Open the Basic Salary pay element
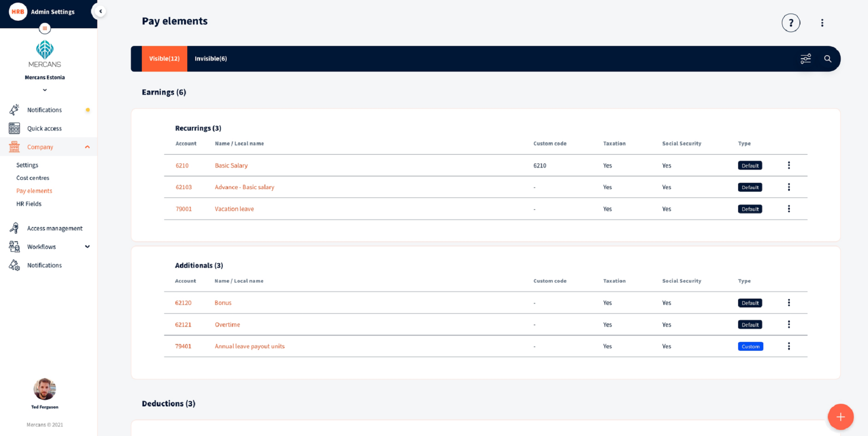The image size is (868, 436). point(231,165)
